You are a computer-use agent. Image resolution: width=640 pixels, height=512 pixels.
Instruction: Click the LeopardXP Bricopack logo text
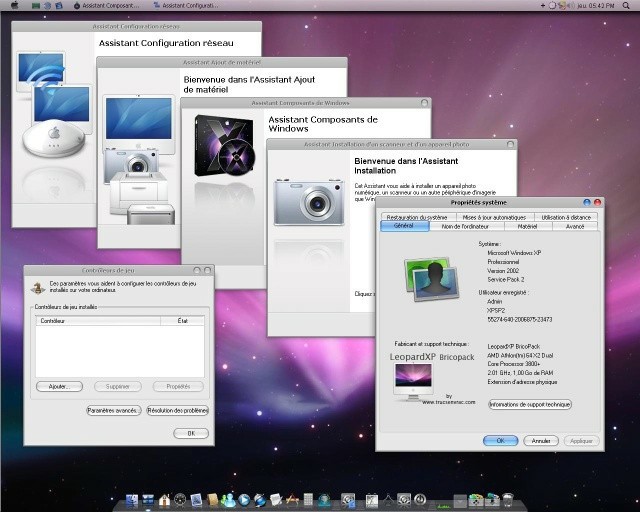432,357
